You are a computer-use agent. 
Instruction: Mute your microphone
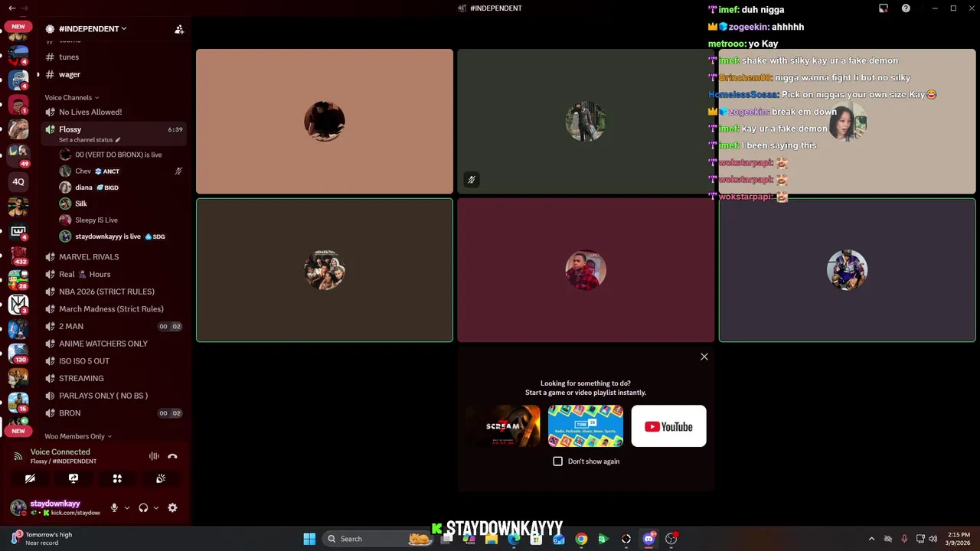114,507
